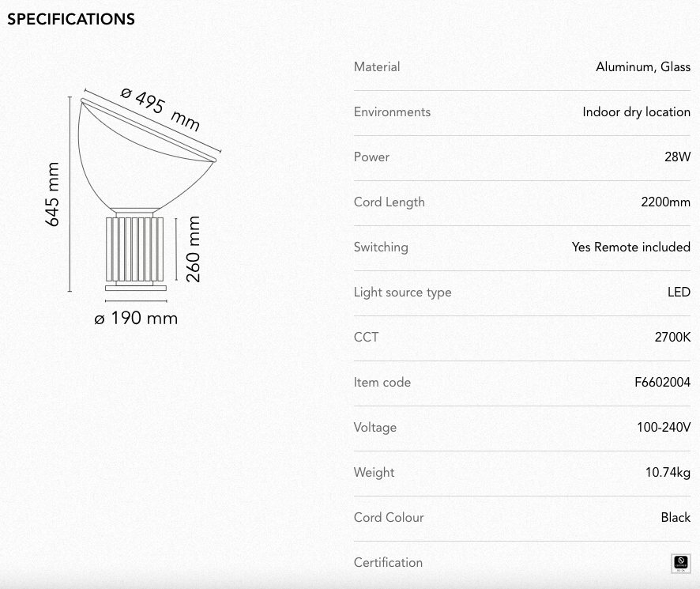This screenshot has height=589, width=700.
Task: Click the 2200mm cord length value
Action: click(x=665, y=202)
